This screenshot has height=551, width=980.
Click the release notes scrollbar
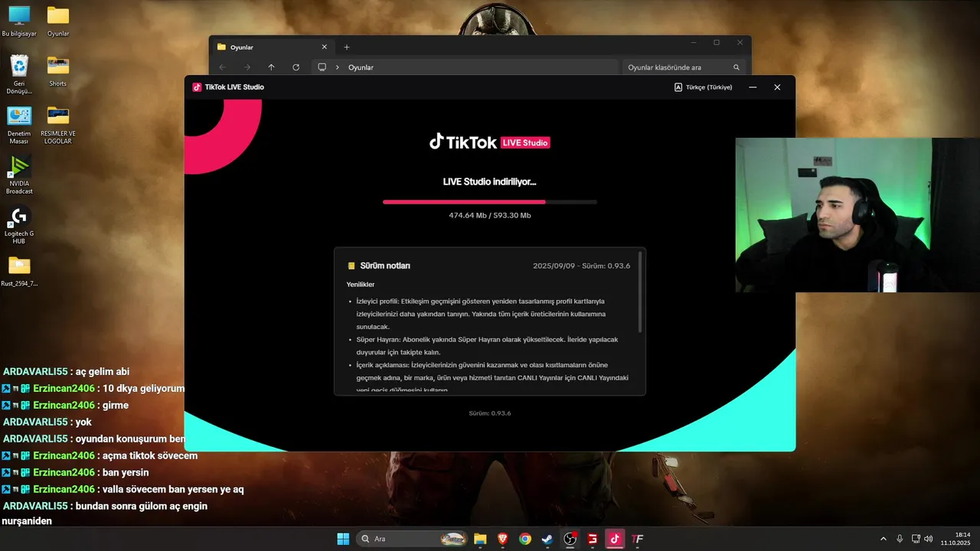[640, 292]
